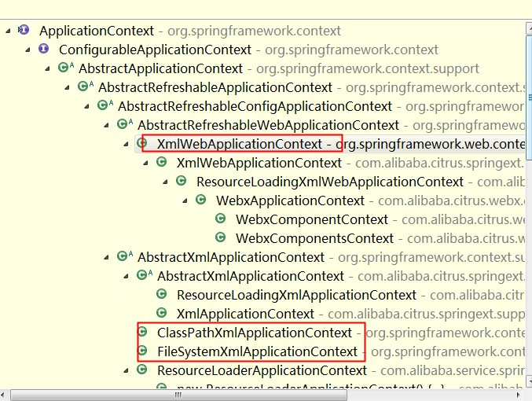Image resolution: width=532 pixels, height=401 pixels.
Task: Collapse the ResourceLoaderApplicationContext node
Action: pos(127,370)
